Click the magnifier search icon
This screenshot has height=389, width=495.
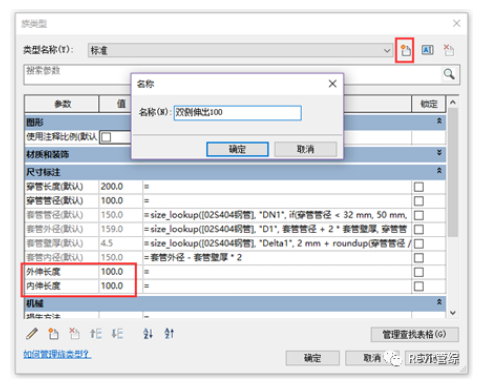coord(449,74)
